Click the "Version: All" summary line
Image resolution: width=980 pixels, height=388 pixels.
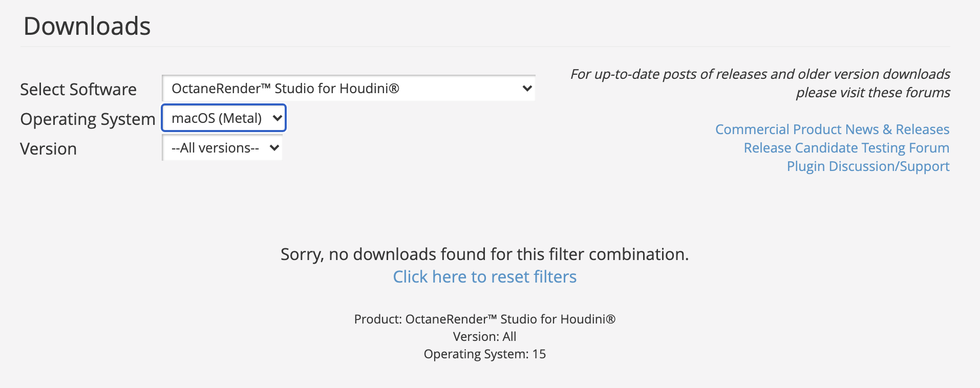[484, 337]
